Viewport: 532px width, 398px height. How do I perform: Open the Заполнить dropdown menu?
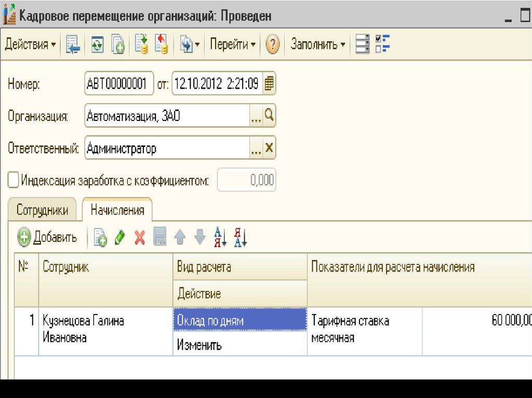[x=318, y=45]
